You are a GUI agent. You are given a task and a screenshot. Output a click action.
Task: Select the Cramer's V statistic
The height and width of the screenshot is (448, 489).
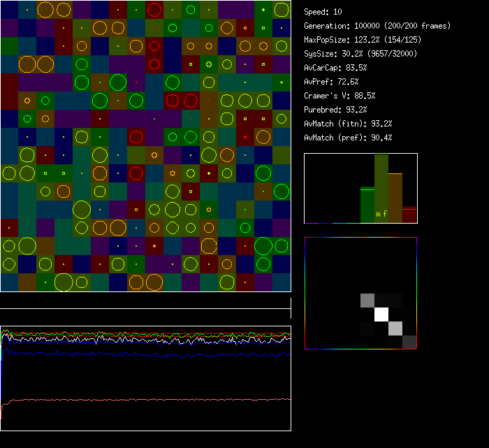coord(340,96)
